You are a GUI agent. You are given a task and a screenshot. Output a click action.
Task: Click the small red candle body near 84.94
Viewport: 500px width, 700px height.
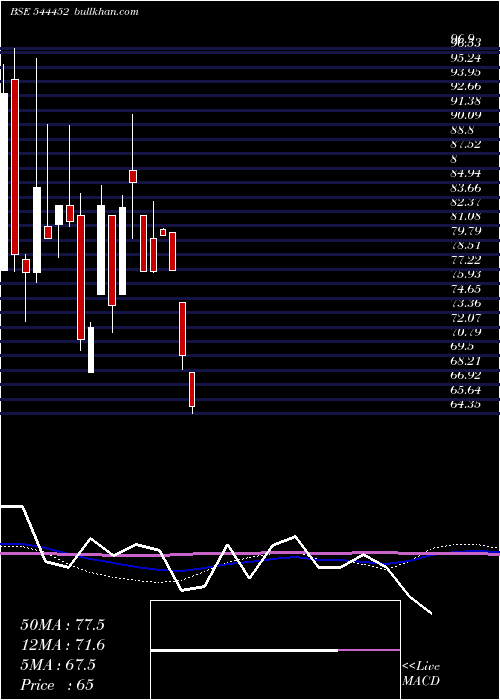(x=133, y=176)
